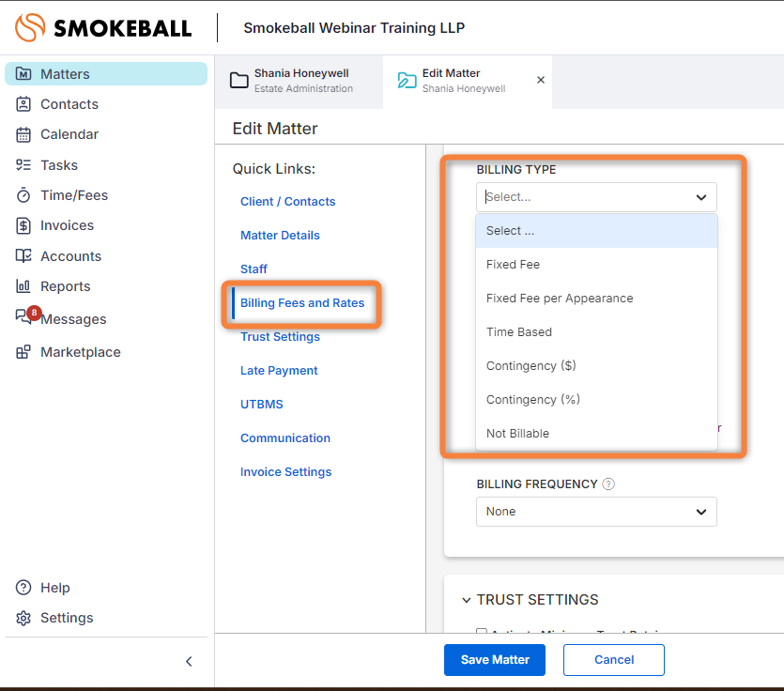This screenshot has height=691, width=784.
Task: Choose Not Billable billing type
Action: (596, 434)
